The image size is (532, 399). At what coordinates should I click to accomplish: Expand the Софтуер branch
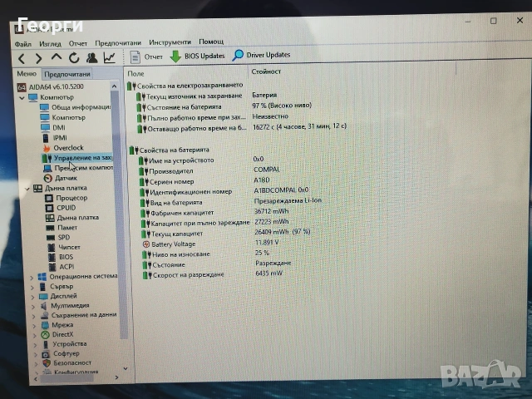[x=36, y=355]
